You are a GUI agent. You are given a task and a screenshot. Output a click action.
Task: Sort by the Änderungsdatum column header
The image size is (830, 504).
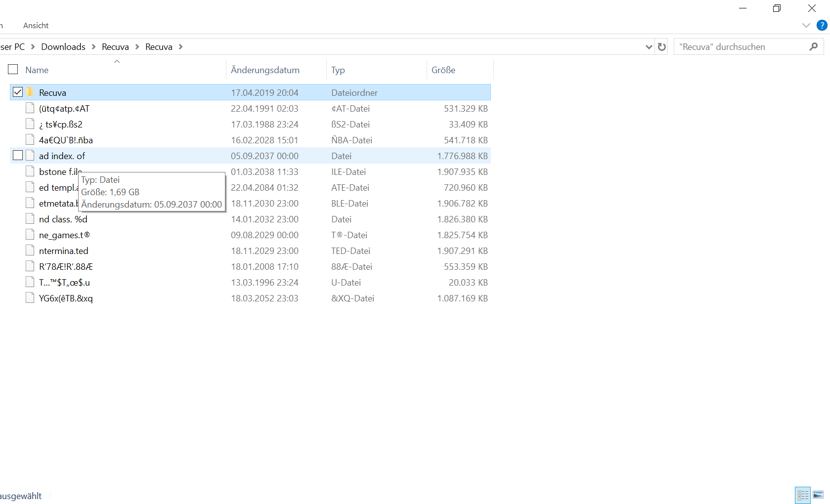[x=265, y=70]
